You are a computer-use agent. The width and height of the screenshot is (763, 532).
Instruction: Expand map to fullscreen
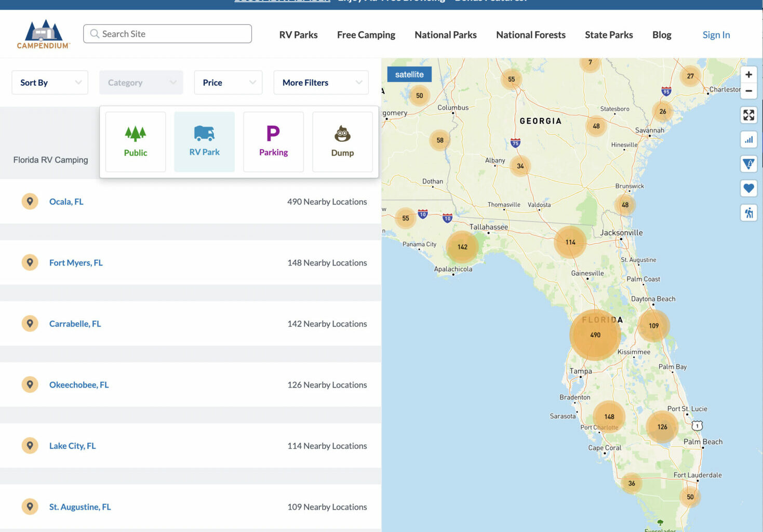pos(748,115)
